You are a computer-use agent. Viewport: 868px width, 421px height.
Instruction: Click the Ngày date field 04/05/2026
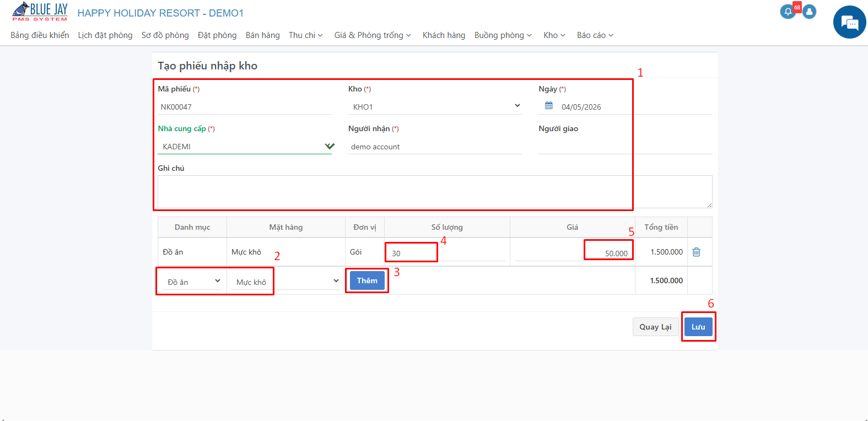point(634,107)
